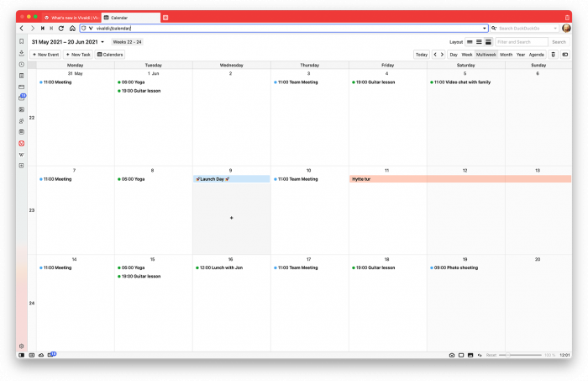Screen dimensions: 588x381
Task: Select the minimal layout option
Action: point(470,42)
